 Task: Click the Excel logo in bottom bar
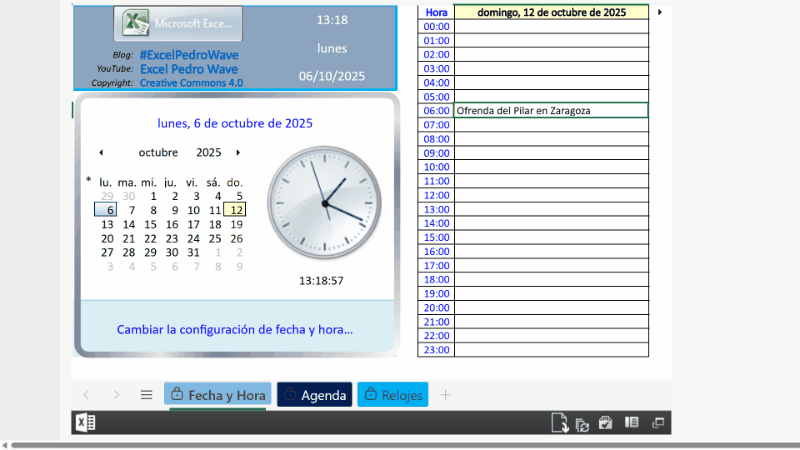coord(85,423)
